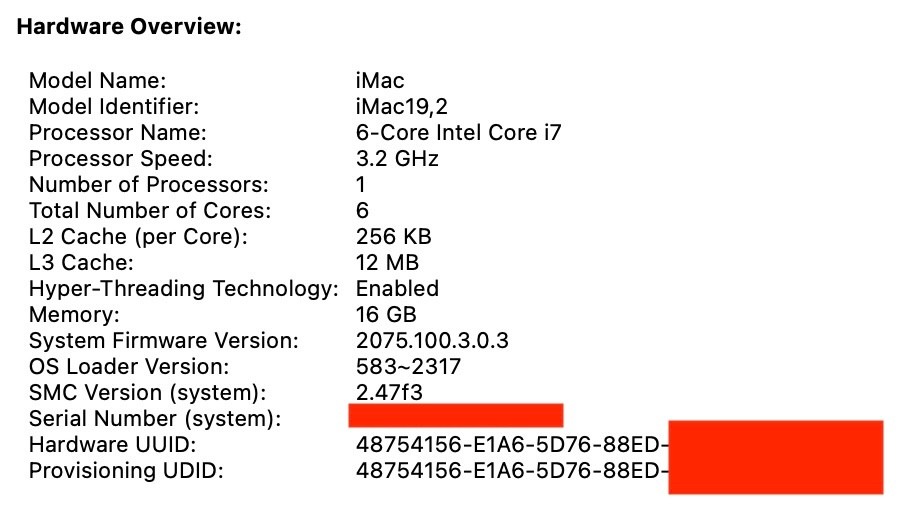Click the System Firmware Version label

(163, 341)
